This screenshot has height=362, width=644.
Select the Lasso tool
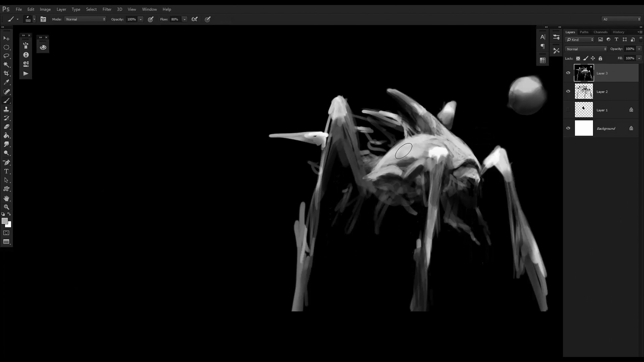pos(6,56)
